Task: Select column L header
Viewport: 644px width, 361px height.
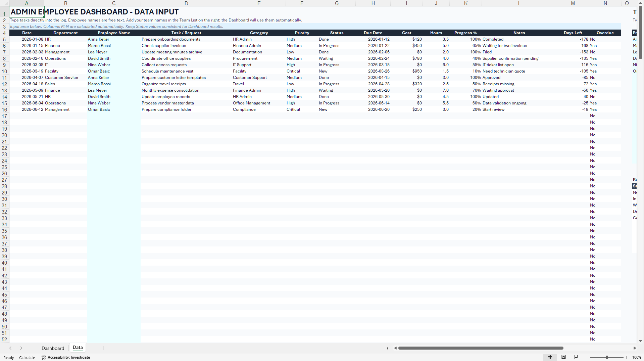Action: pyautogui.click(x=519, y=3)
